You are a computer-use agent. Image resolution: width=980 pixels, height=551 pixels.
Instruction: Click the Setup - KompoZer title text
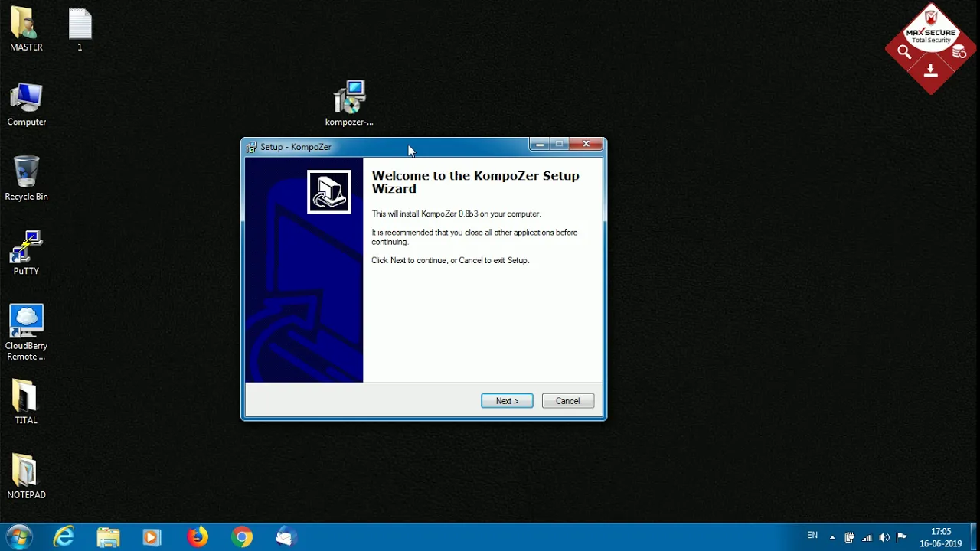tap(296, 147)
